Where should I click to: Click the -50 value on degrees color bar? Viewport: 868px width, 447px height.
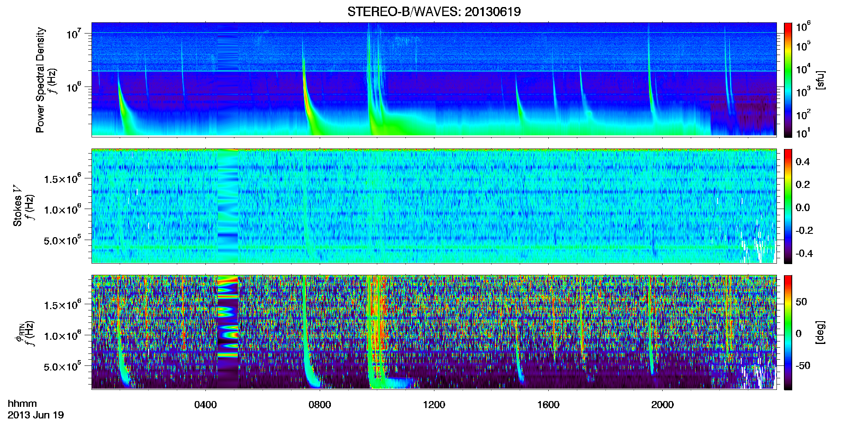coord(803,365)
